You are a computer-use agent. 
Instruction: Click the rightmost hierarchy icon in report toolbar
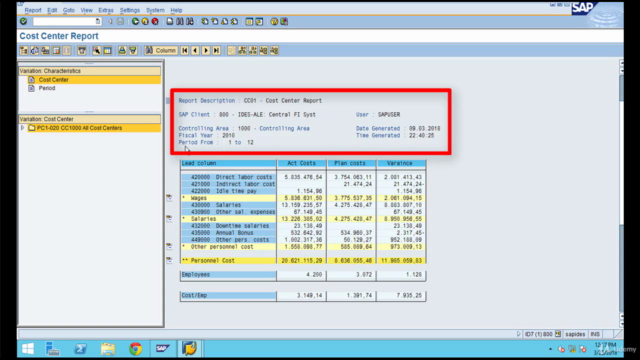click(x=274, y=50)
